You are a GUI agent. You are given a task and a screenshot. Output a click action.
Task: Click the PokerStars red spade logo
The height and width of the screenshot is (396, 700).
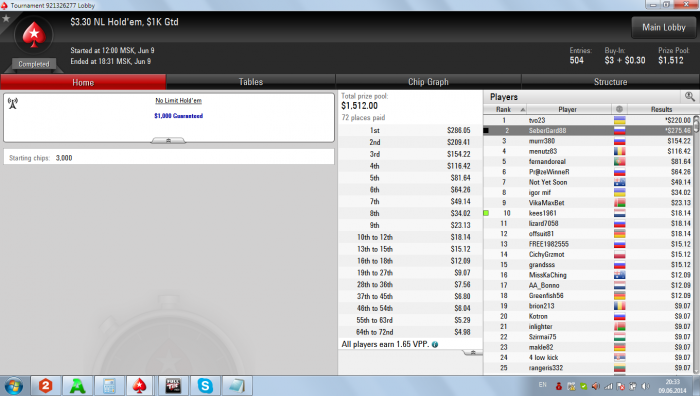coord(34,35)
